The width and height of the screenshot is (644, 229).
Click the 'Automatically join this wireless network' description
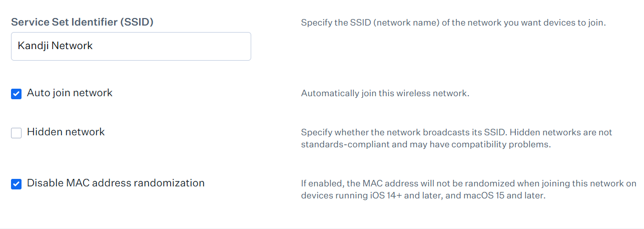pos(385,93)
